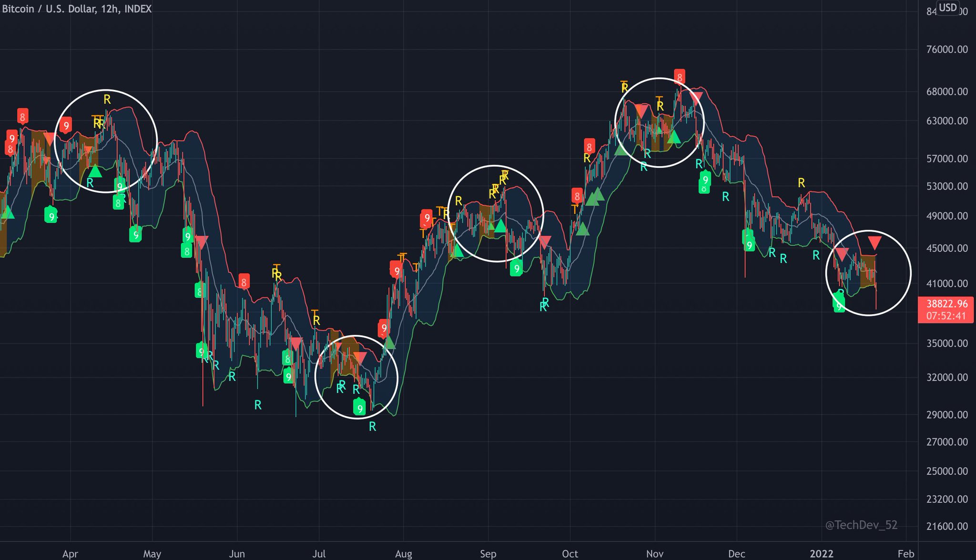Click the red "8" badge at the November top
The image size is (976, 560).
[x=679, y=76]
